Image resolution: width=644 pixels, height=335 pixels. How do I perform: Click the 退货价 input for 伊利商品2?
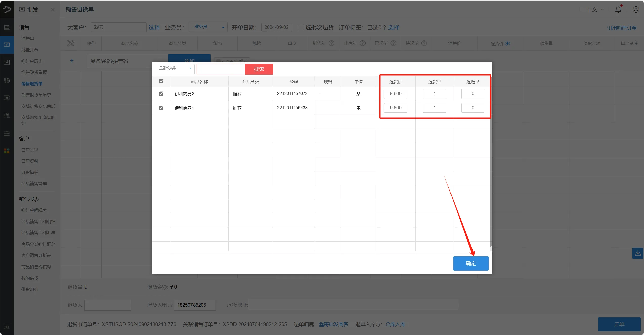click(395, 94)
